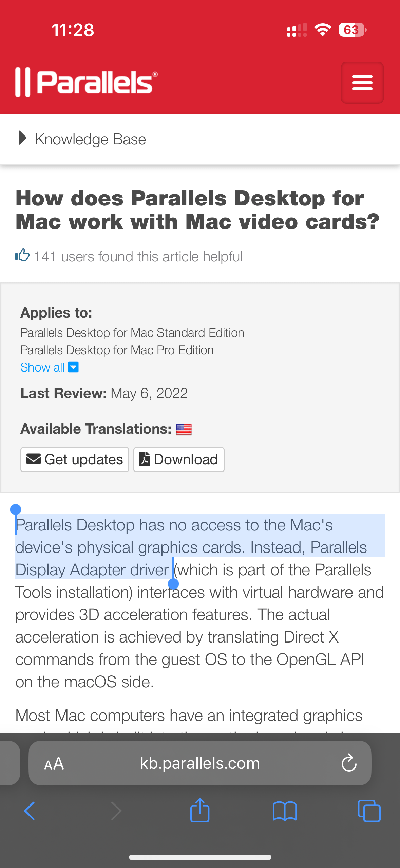The width and height of the screenshot is (400, 868).
Task: Click the PDF icon on Download button
Action: (x=145, y=459)
